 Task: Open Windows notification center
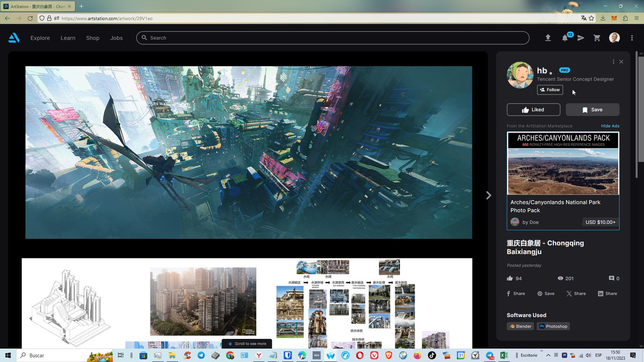[633, 355]
